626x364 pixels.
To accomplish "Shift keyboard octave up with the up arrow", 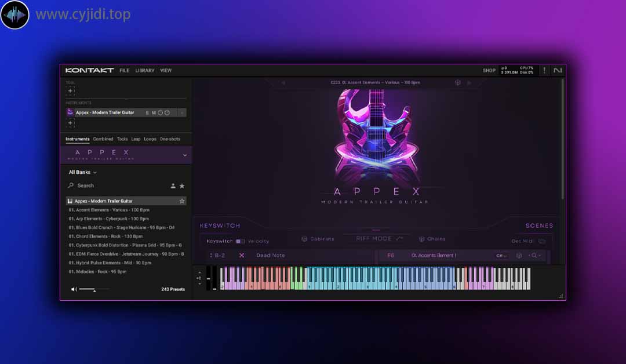I will pos(199,273).
